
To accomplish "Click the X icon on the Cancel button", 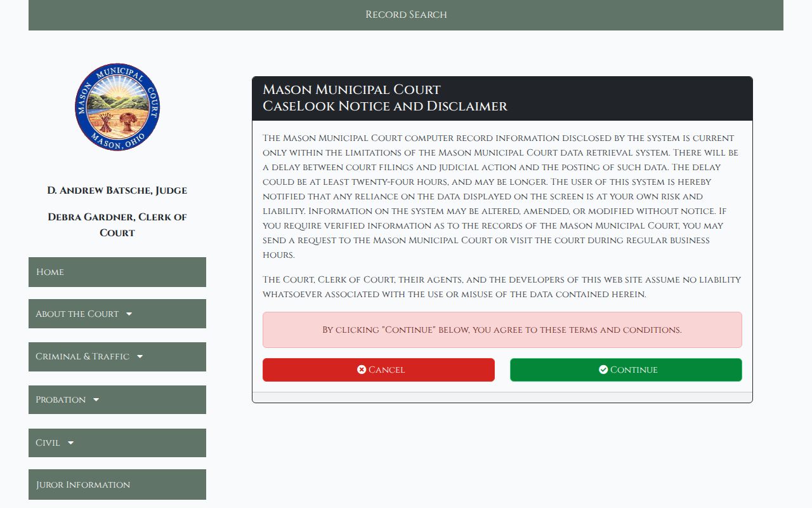I will 362,370.
